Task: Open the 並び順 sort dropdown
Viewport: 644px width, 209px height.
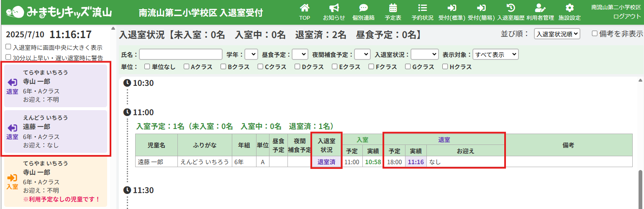Action: (557, 34)
